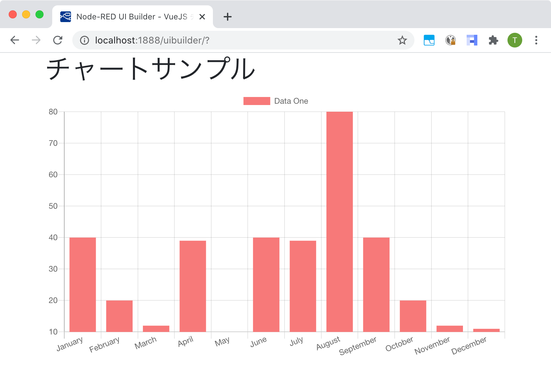Screen dimensions: 551x392
Task: Close the window with the red button
Action: click(x=13, y=14)
